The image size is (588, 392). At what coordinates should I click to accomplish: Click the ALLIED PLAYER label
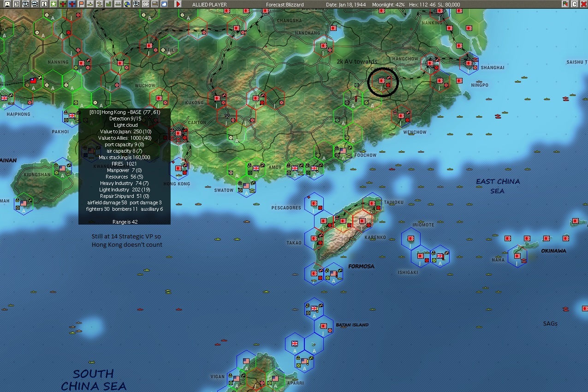click(x=209, y=5)
